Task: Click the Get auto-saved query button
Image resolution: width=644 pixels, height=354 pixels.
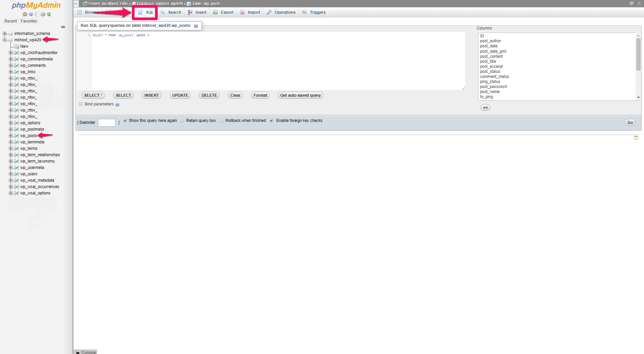Action: click(300, 95)
